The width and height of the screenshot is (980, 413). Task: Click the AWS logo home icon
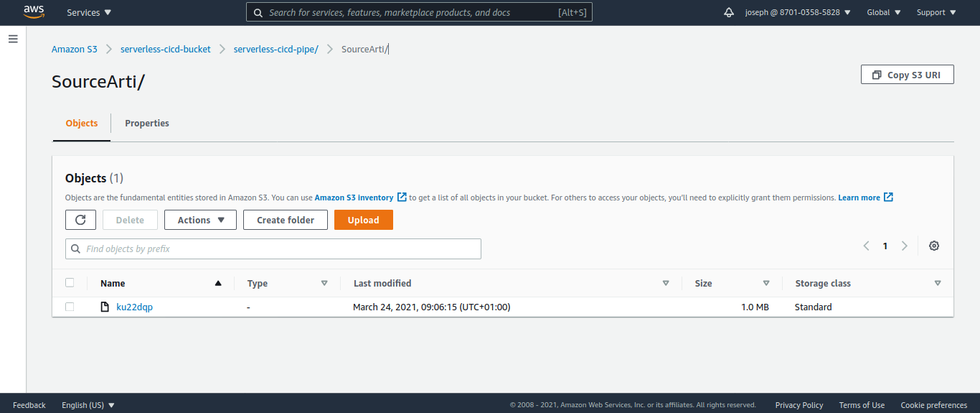click(x=34, y=11)
